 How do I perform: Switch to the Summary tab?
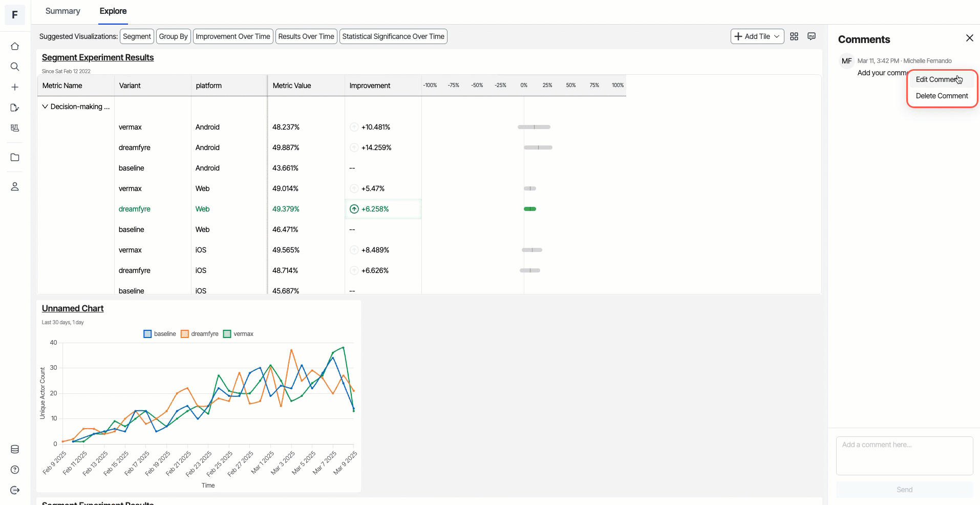pyautogui.click(x=62, y=11)
